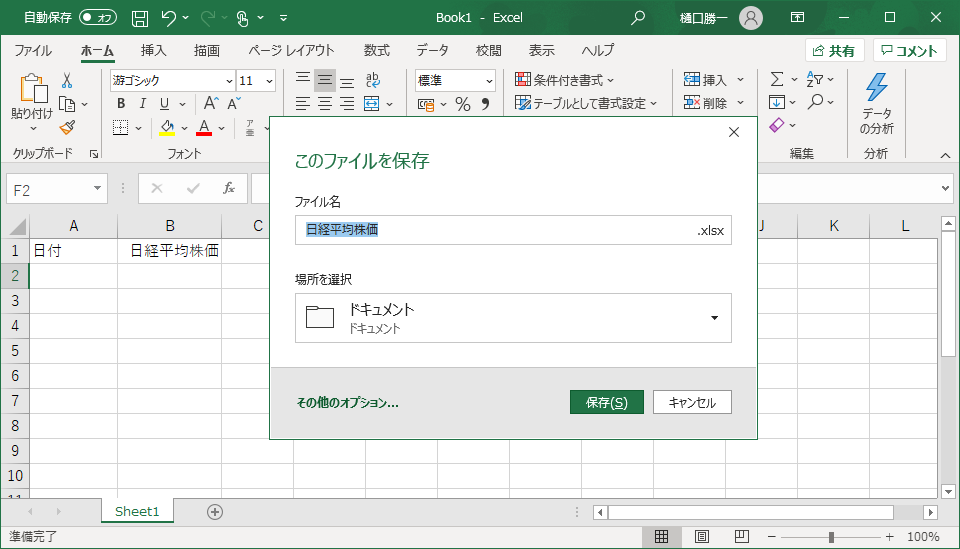The width and height of the screenshot is (960, 549).
Task: Toggle AutoSave switch
Action: point(98,18)
